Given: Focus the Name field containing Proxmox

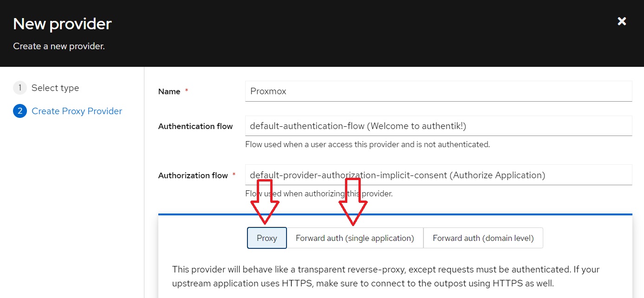Looking at the screenshot, I should [x=438, y=91].
